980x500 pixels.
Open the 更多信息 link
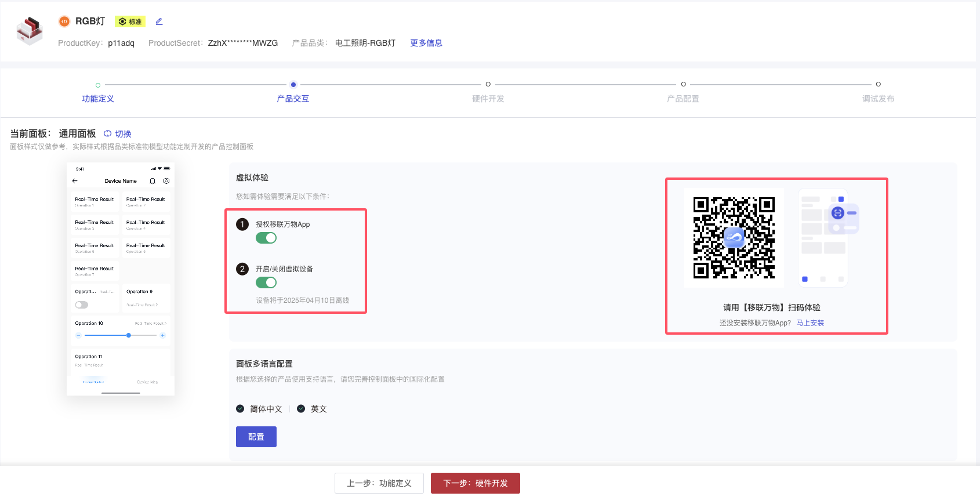426,43
